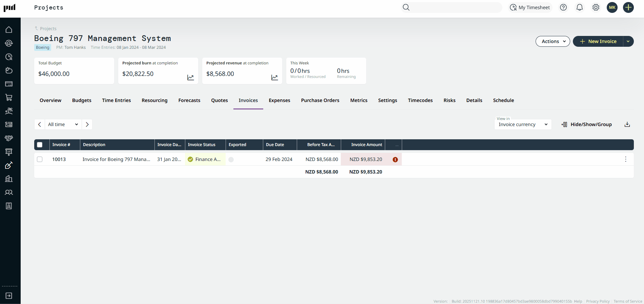The image size is (644, 304).
Task: Expand the sidebar with arrow icon
Action: pyautogui.click(x=9, y=296)
